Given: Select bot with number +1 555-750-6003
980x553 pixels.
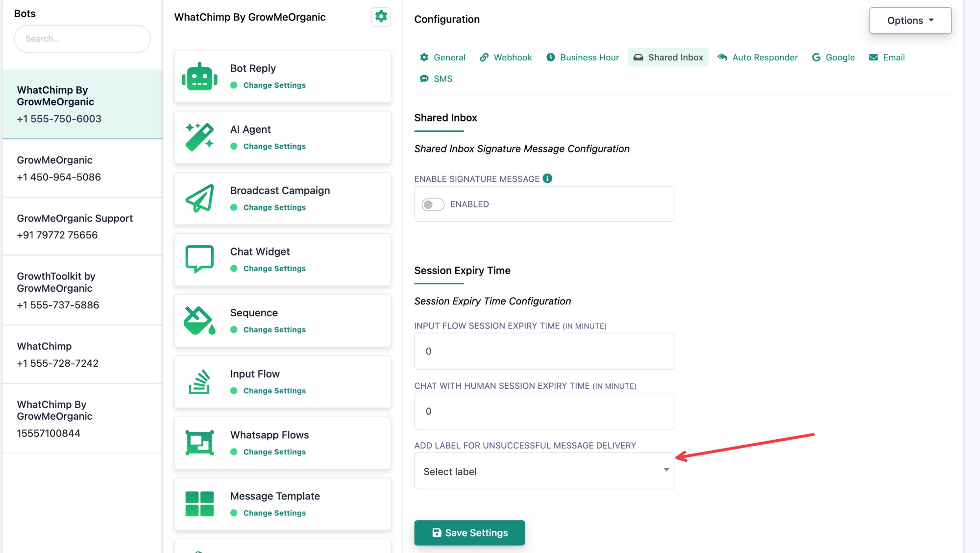Looking at the screenshot, I should click(x=82, y=104).
